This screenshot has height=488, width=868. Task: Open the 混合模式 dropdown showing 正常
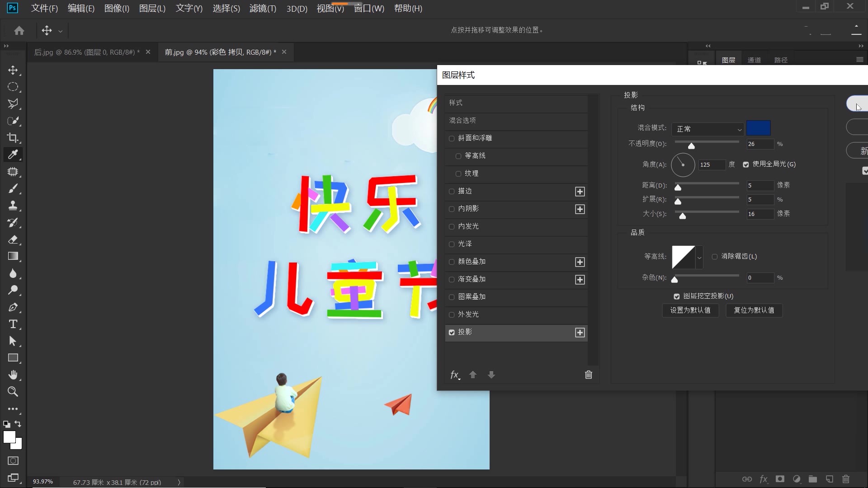point(708,129)
